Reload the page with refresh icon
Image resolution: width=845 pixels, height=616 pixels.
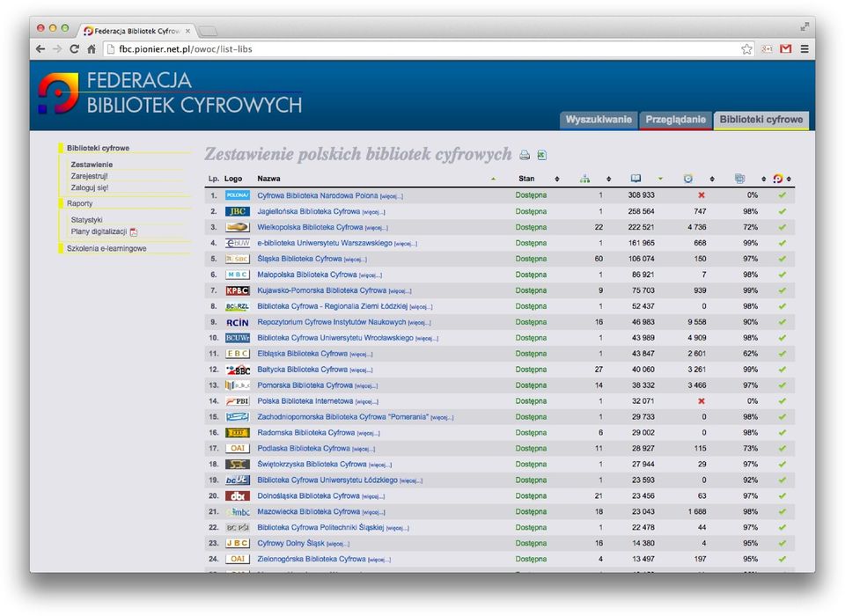[74, 49]
